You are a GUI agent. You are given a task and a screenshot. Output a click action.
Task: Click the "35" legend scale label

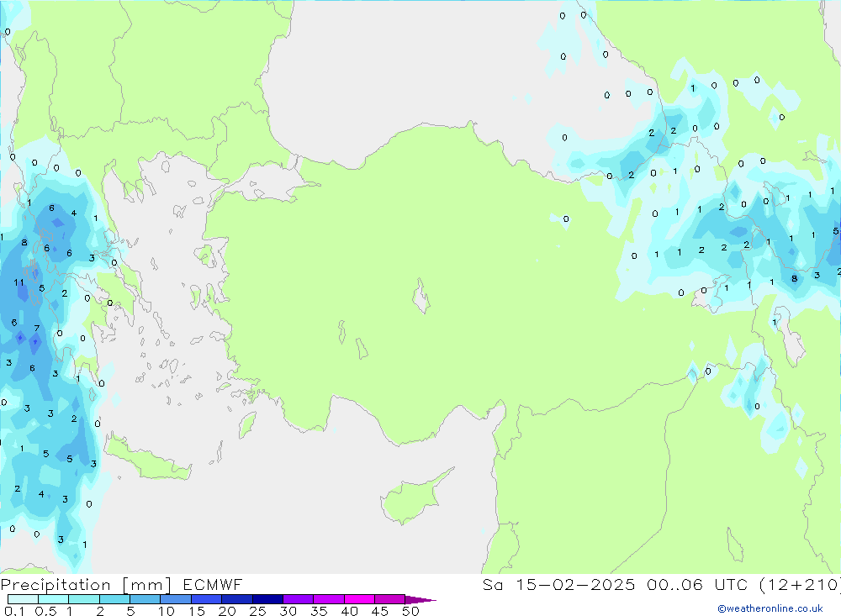tap(319, 611)
